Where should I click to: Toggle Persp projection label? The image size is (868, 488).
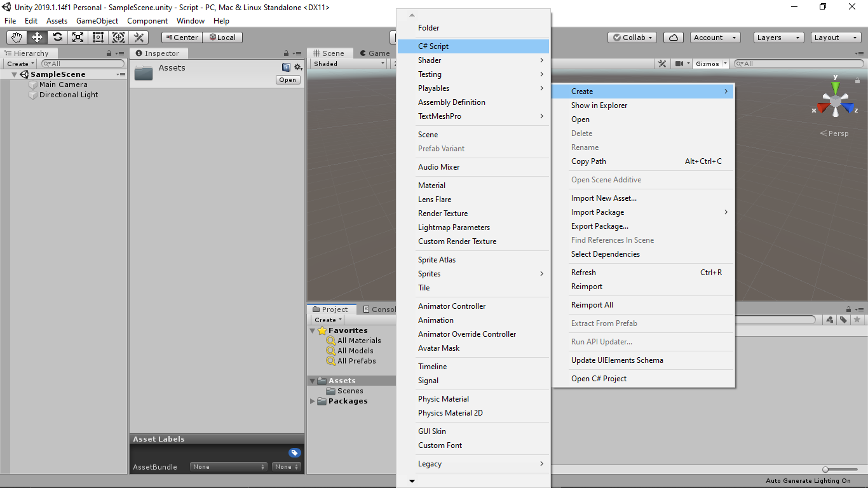[x=834, y=133]
